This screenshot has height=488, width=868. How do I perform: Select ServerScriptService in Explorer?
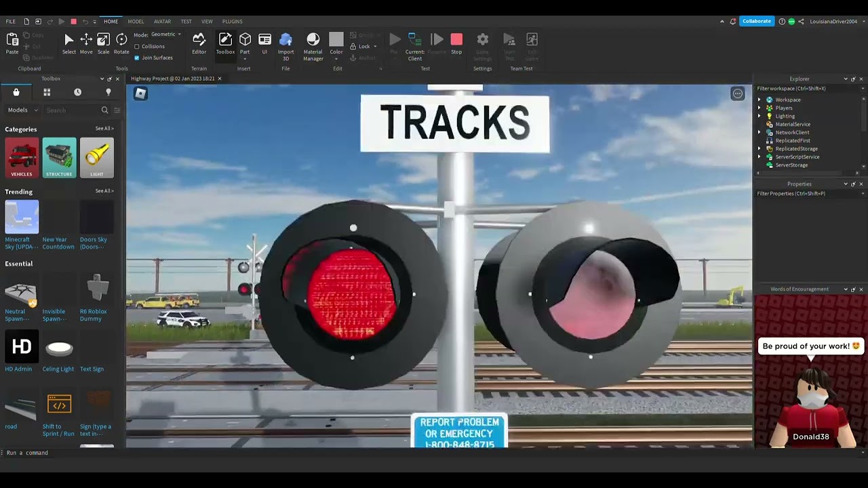point(797,157)
